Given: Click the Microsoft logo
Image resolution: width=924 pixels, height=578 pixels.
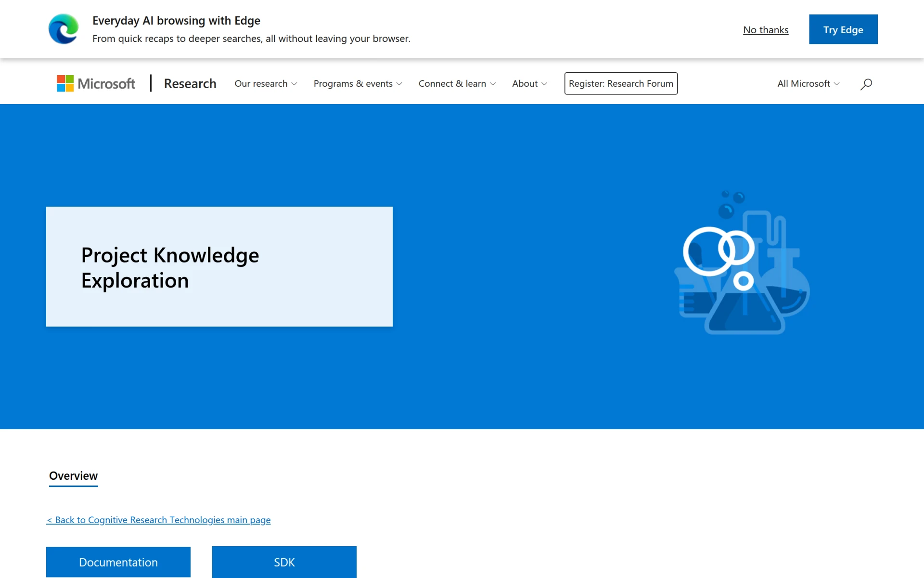Looking at the screenshot, I should coord(96,83).
